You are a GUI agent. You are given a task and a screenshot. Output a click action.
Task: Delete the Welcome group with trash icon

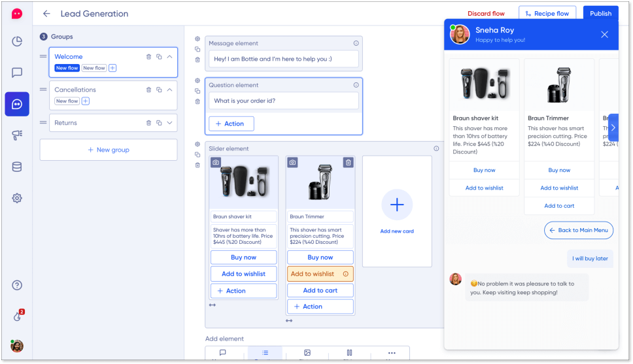[148, 57]
